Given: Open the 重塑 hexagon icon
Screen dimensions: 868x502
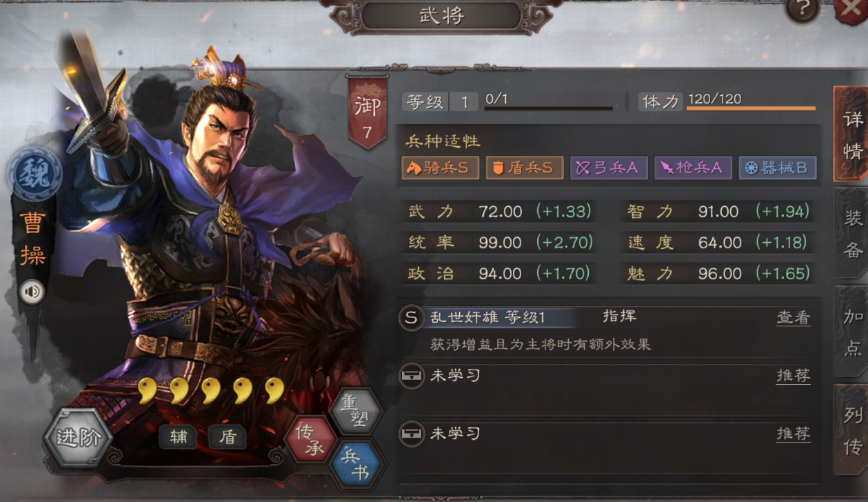Looking at the screenshot, I should (356, 410).
